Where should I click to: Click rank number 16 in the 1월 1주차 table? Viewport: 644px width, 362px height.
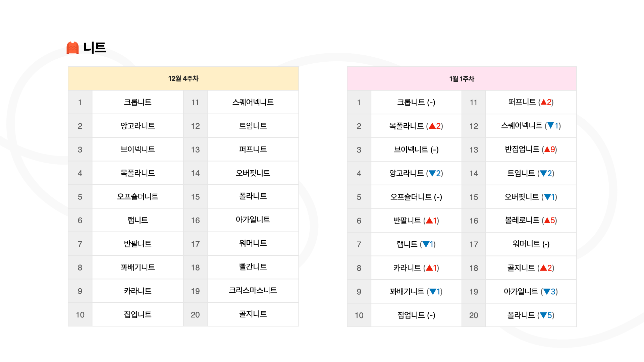(474, 221)
